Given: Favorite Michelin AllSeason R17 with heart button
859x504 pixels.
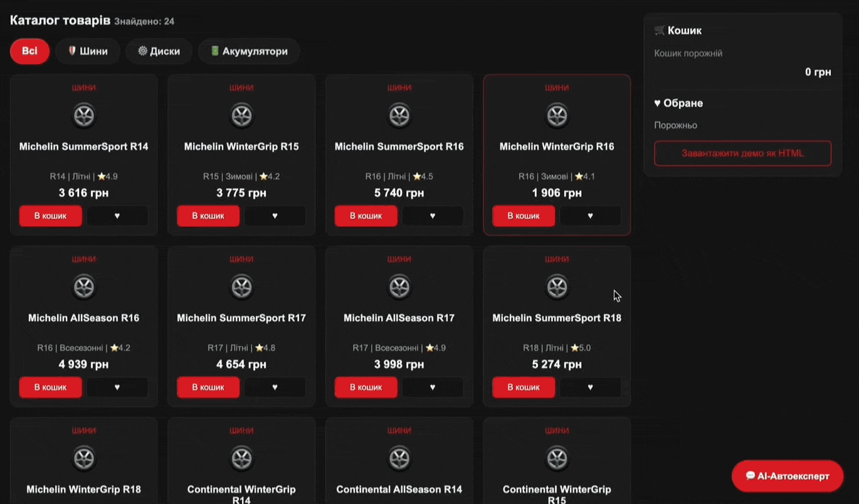Looking at the screenshot, I should tap(433, 387).
